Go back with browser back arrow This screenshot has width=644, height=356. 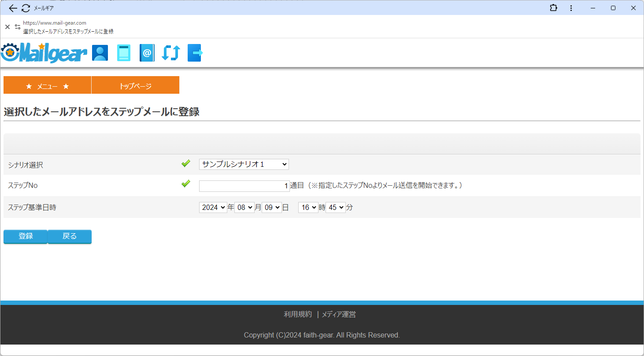pos(13,8)
